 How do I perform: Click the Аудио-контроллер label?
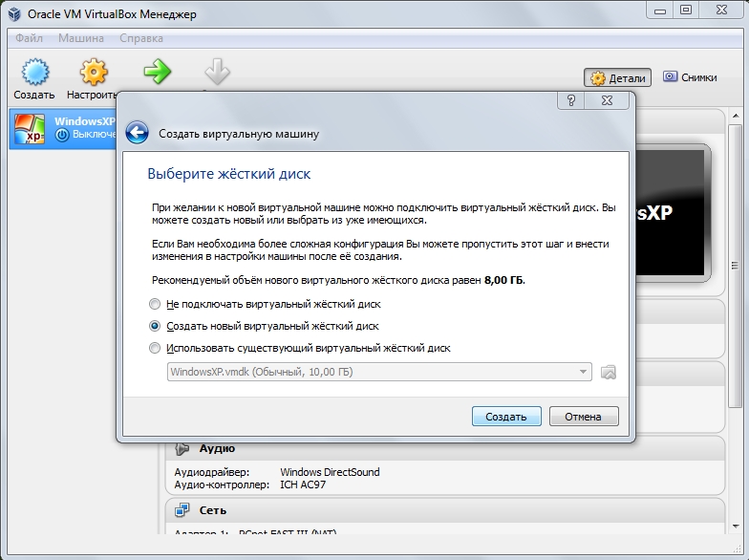[222, 485]
